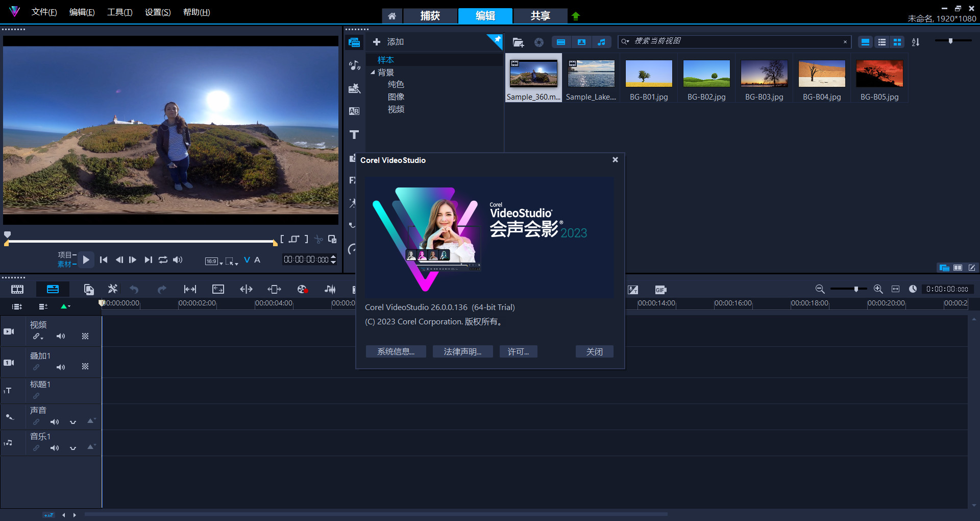Click the 系统信息... button
980x521 pixels.
[x=396, y=351]
